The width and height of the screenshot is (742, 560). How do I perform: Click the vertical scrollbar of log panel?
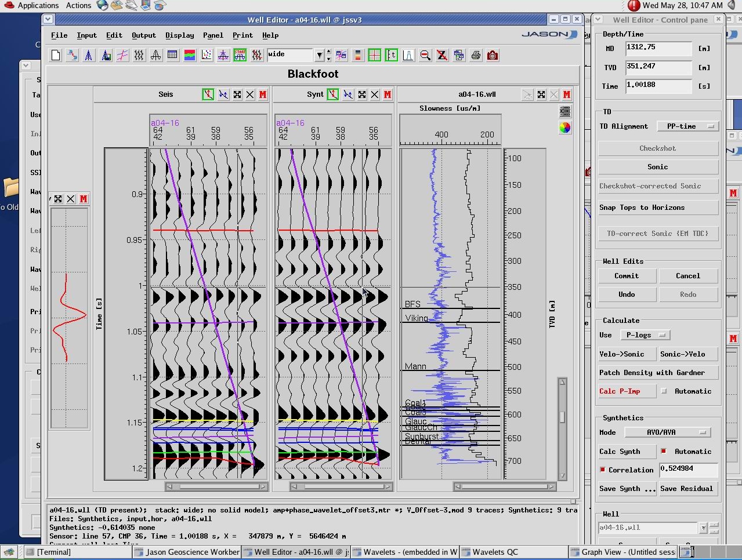point(562,428)
